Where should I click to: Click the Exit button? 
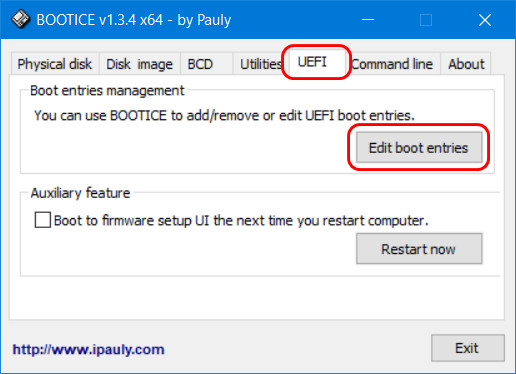click(x=467, y=348)
